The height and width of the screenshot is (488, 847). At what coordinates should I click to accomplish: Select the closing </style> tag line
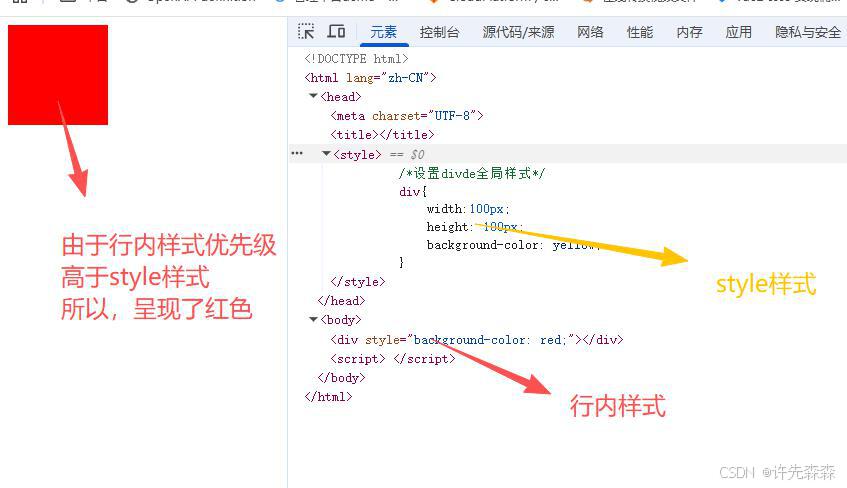(358, 282)
